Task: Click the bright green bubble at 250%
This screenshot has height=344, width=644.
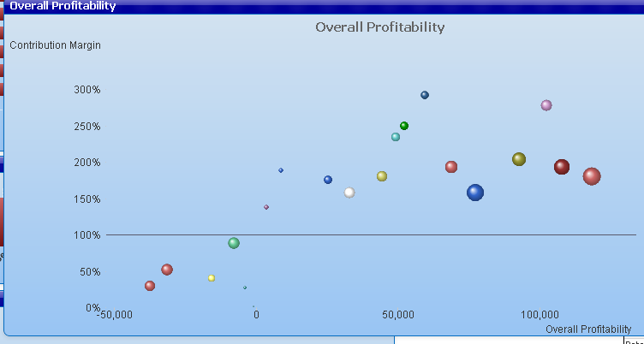Action: 404,126
